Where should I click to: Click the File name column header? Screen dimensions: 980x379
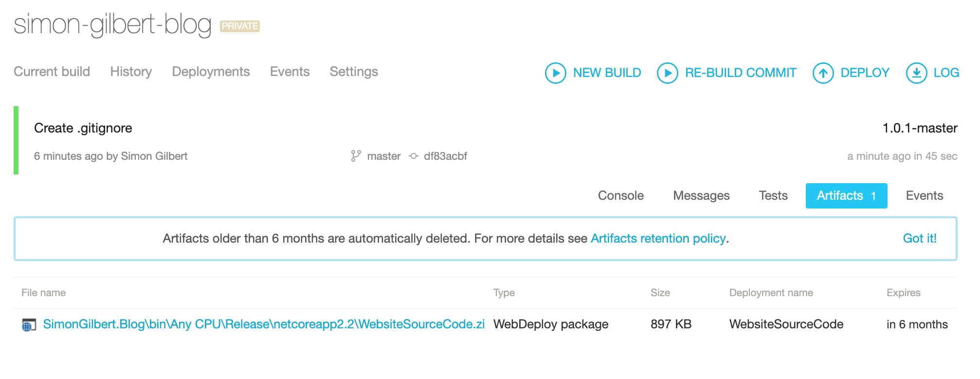(43, 293)
